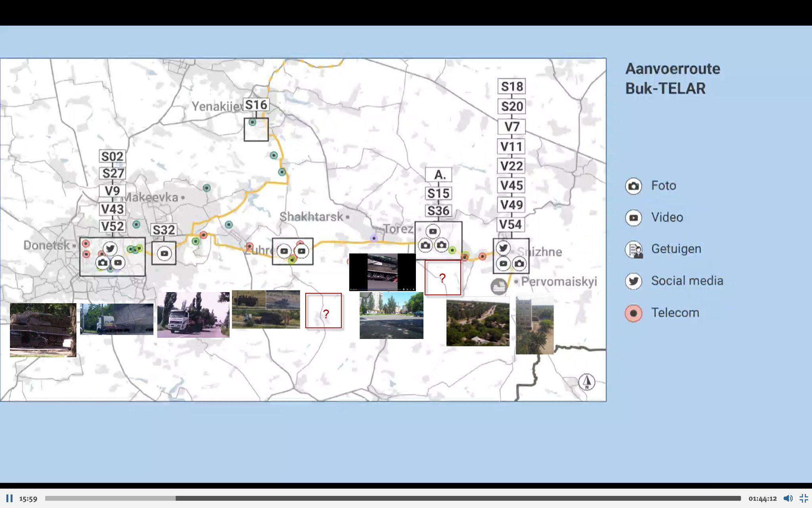Viewport: 812px width, 508px height.
Task: Mute the video volume
Action: pos(787,498)
